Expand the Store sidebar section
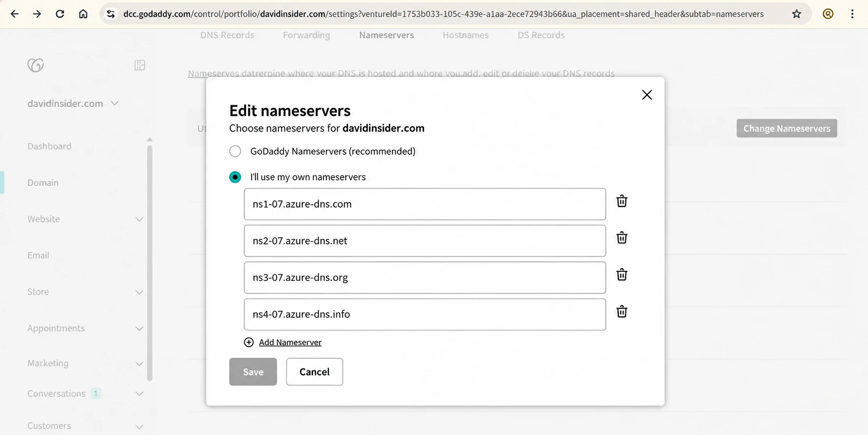This screenshot has width=868, height=435. [139, 292]
